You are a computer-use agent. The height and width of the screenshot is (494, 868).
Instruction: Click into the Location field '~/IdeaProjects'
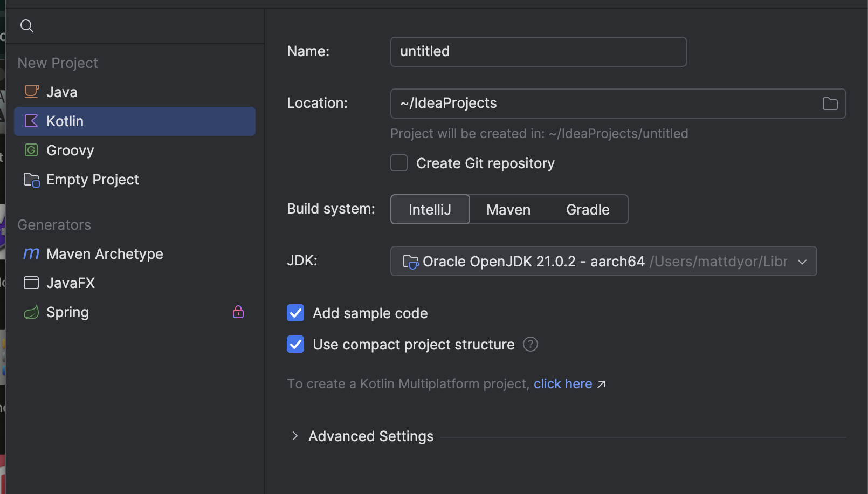[618, 104]
